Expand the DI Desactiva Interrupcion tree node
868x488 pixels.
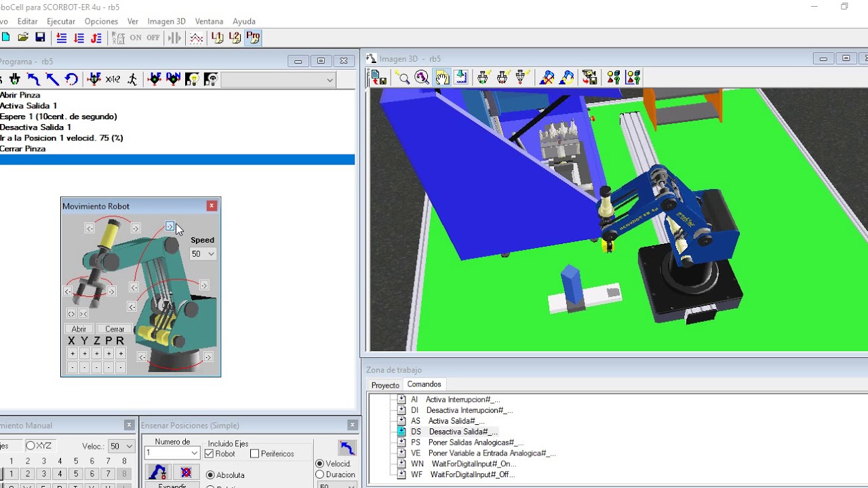pos(401,410)
